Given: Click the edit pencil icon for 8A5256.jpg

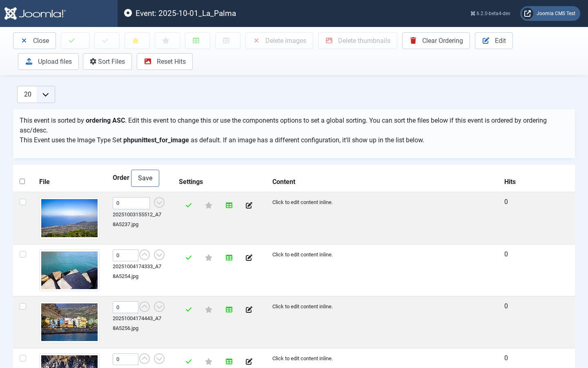Looking at the screenshot, I should (249, 310).
